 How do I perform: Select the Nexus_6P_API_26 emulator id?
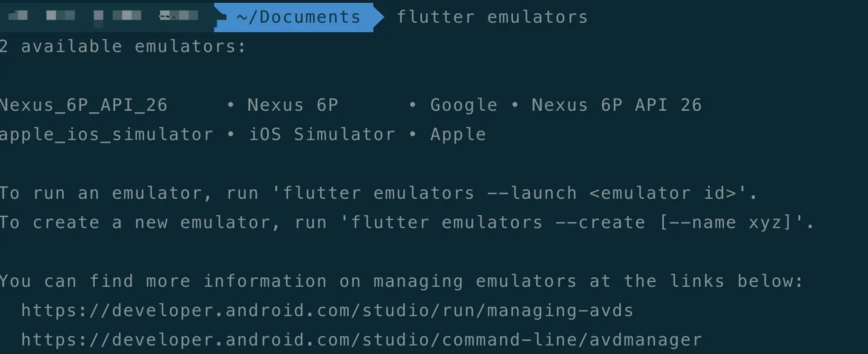pyautogui.click(x=83, y=105)
